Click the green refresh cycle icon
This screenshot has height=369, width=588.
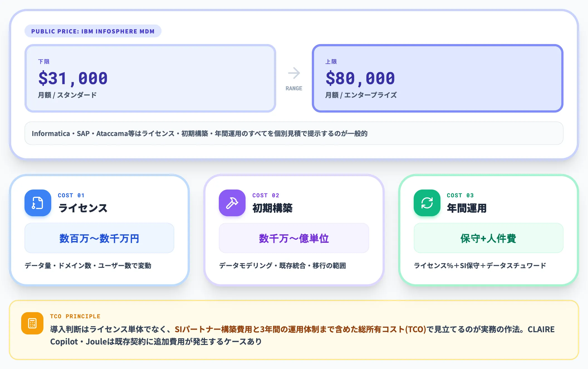(427, 203)
